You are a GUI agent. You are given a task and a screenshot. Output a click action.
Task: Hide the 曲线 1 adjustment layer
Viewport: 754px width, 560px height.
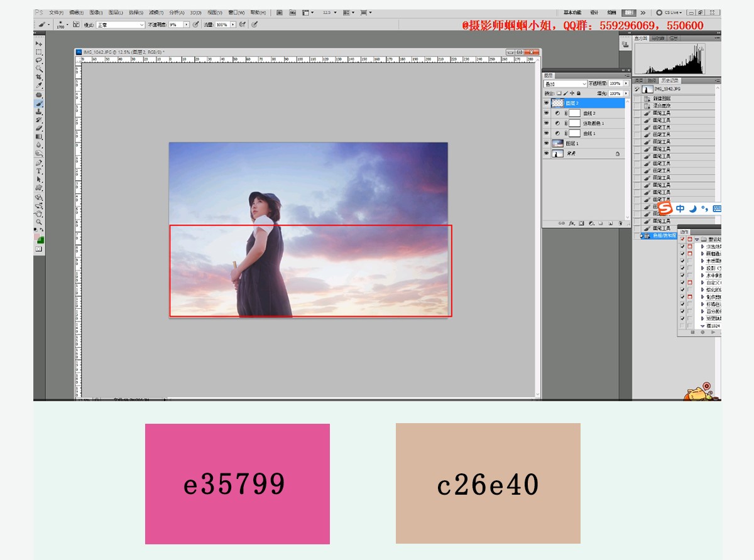click(x=547, y=134)
